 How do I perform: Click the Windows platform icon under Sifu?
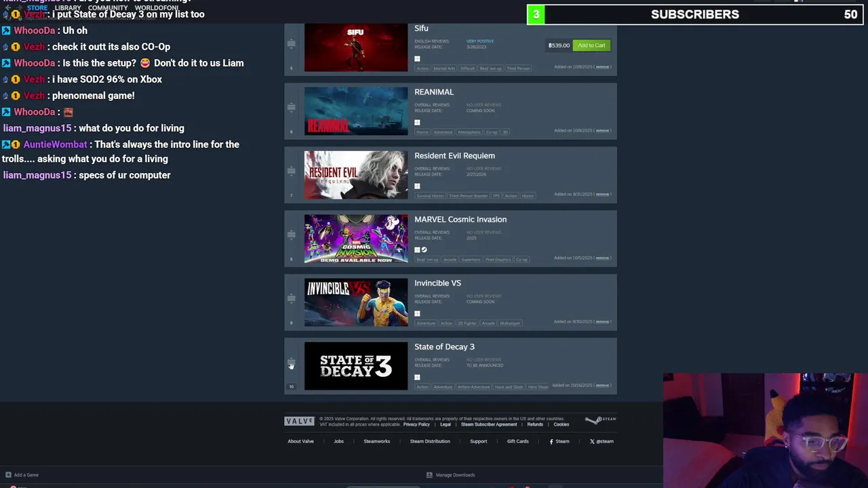417,59
